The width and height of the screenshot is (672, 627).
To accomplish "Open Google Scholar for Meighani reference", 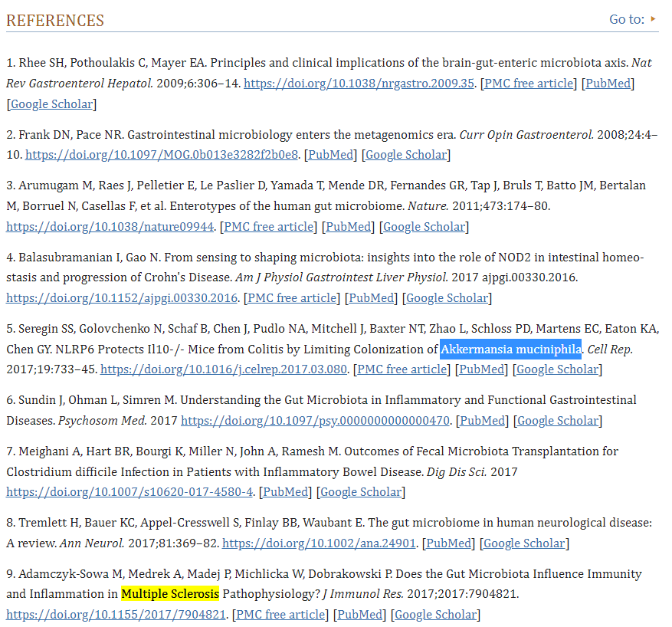I will [361, 492].
